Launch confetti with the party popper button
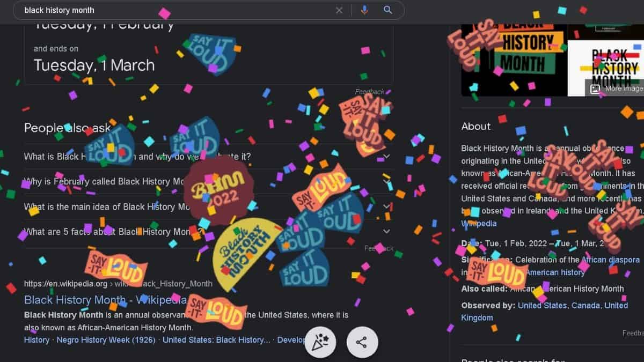Image resolution: width=644 pixels, height=362 pixels. [x=320, y=342]
